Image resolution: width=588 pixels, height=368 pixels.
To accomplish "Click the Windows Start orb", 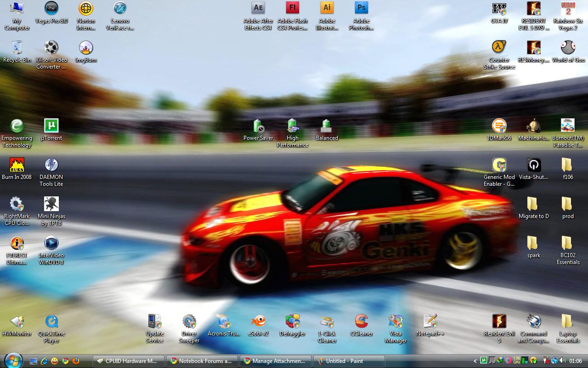I will tap(13, 360).
